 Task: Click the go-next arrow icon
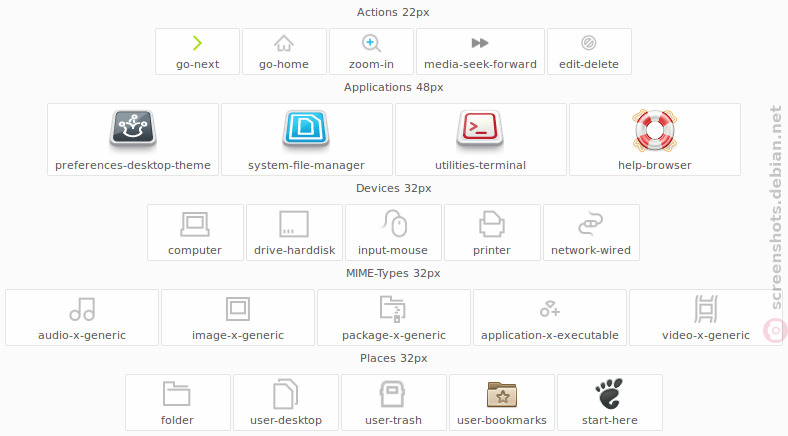(x=198, y=43)
